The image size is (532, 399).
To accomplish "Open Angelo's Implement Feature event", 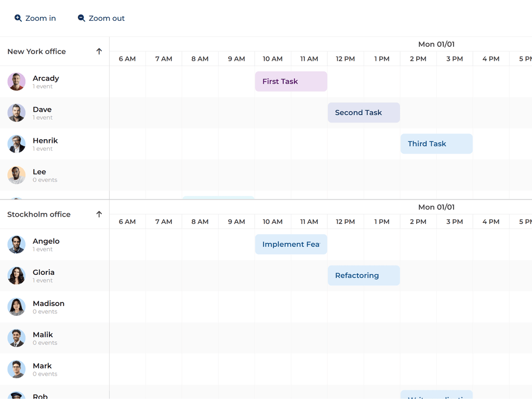I will coord(291,244).
